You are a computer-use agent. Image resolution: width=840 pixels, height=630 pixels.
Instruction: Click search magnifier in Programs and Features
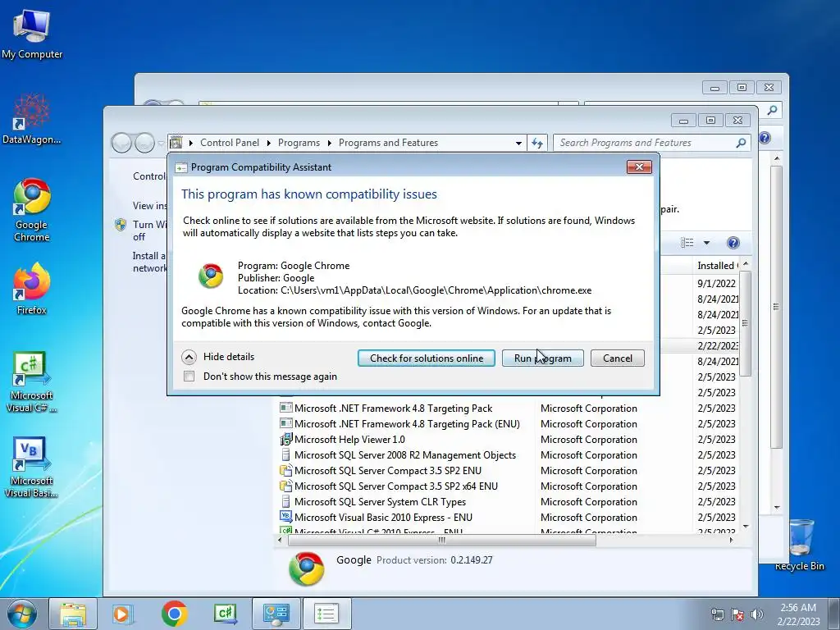coord(741,143)
